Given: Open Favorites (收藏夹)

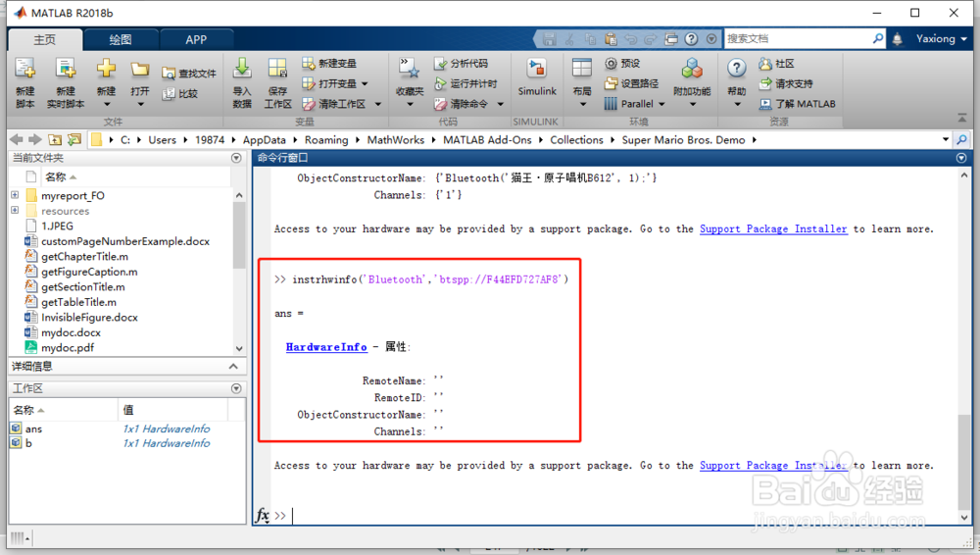Looking at the screenshot, I should point(410,82).
